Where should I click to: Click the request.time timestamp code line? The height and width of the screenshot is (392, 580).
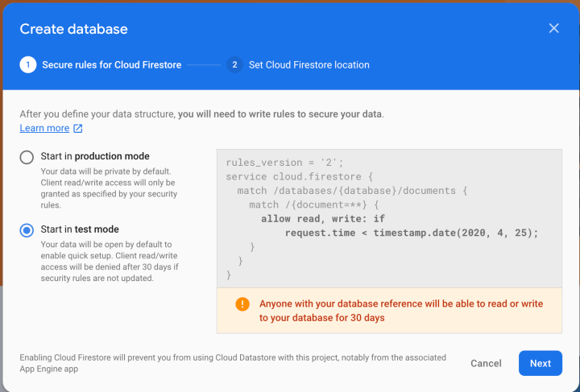(411, 233)
